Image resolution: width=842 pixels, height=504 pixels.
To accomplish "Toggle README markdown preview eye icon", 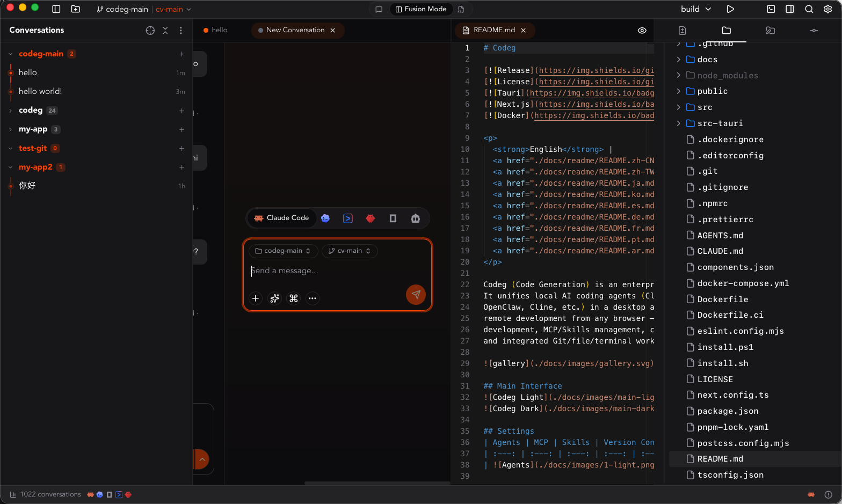I will tap(642, 31).
